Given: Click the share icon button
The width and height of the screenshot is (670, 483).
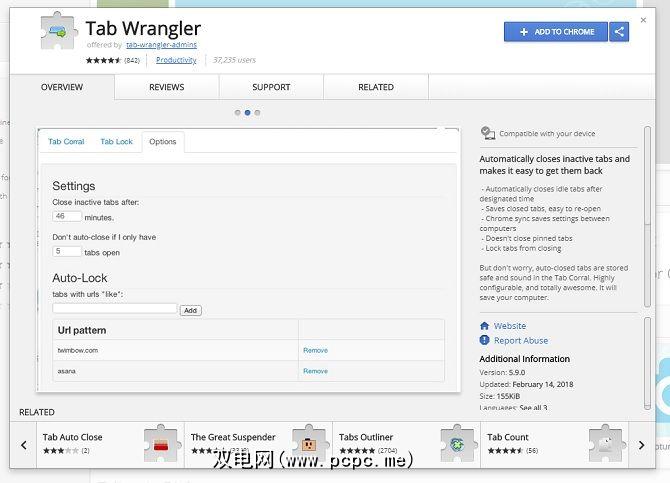Looking at the screenshot, I should coord(619,32).
